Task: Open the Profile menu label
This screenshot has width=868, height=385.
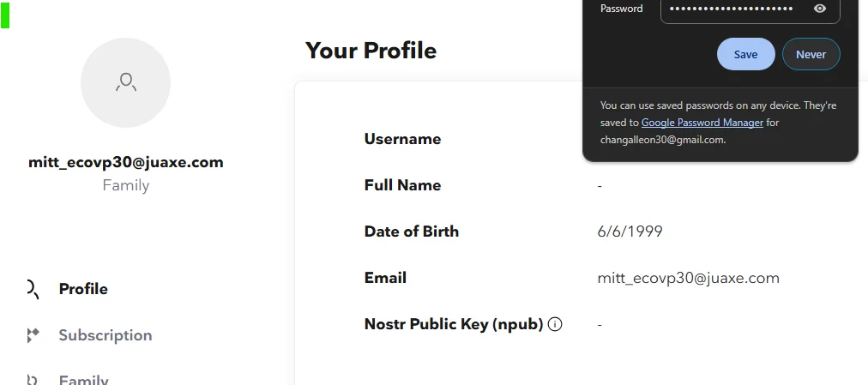Action: [x=83, y=289]
